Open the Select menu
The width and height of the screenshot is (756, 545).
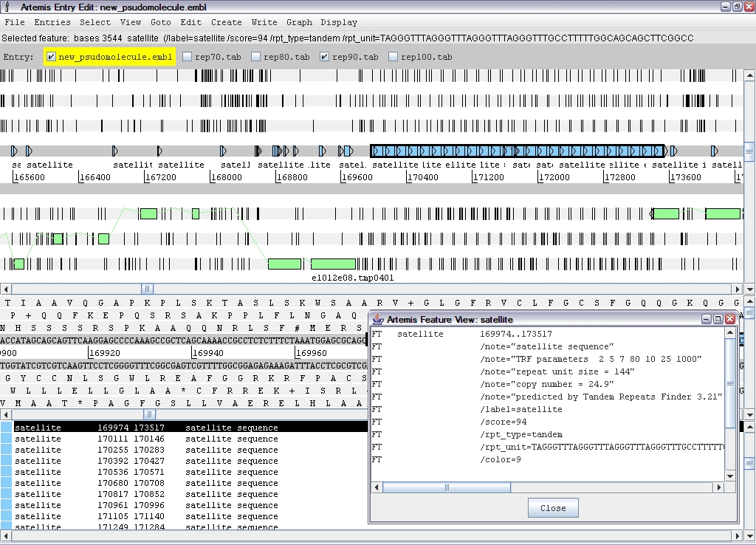coord(95,22)
